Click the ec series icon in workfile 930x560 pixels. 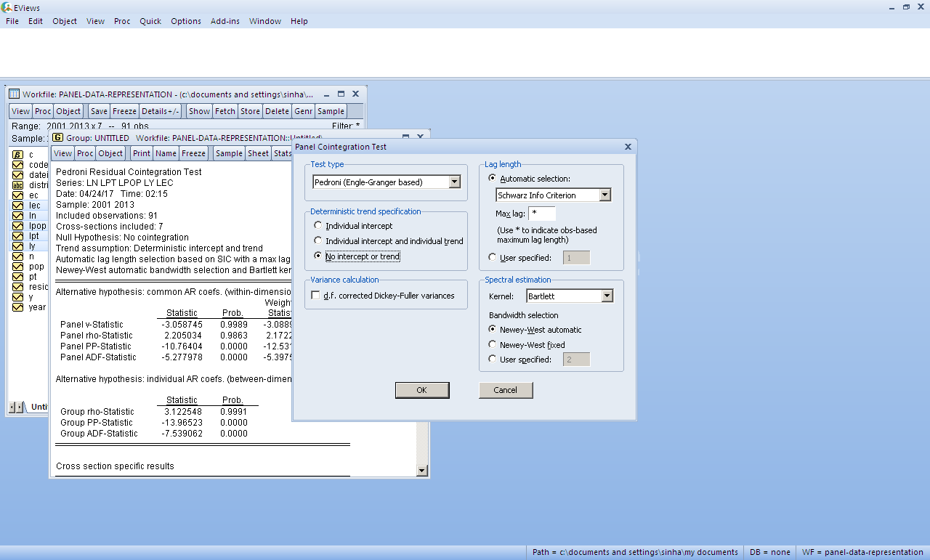18,195
